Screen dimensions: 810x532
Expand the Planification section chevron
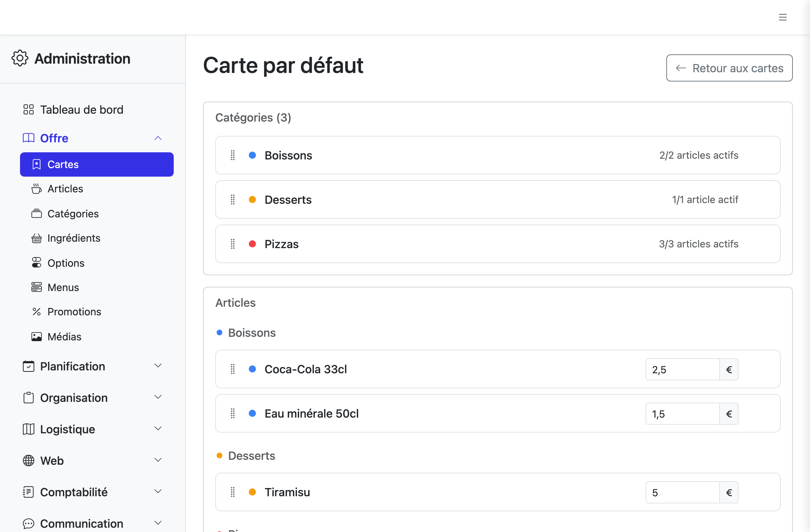(x=158, y=365)
